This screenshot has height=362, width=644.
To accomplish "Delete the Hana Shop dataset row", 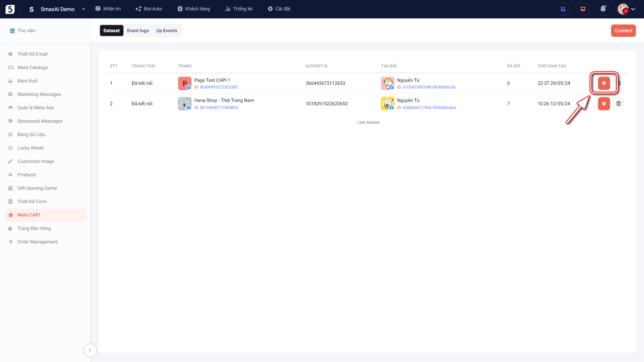I will tap(619, 104).
